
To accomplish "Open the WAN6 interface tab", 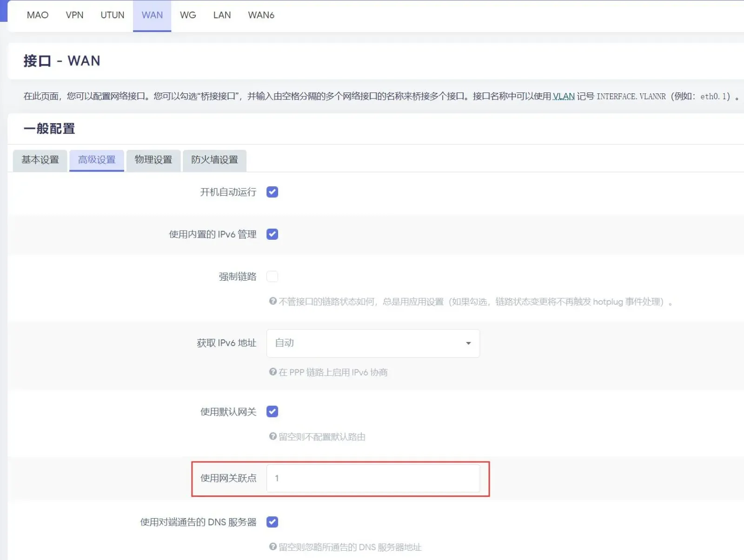I will tap(261, 15).
